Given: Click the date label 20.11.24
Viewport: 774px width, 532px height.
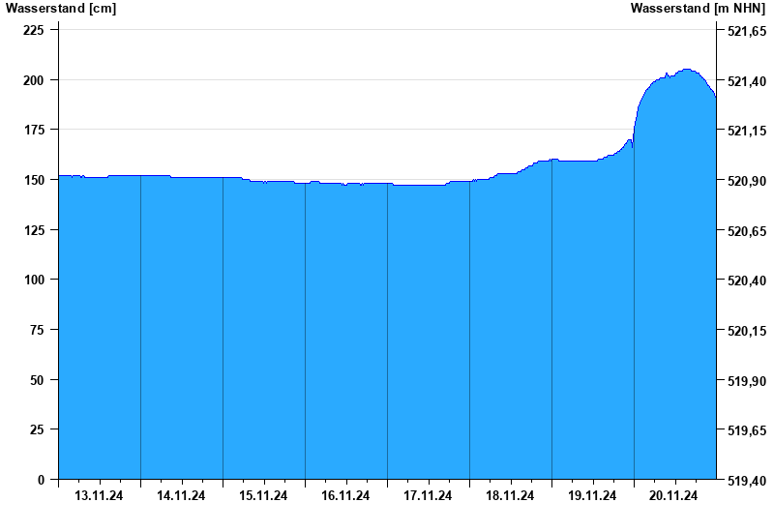Looking at the screenshot, I should (x=673, y=496).
